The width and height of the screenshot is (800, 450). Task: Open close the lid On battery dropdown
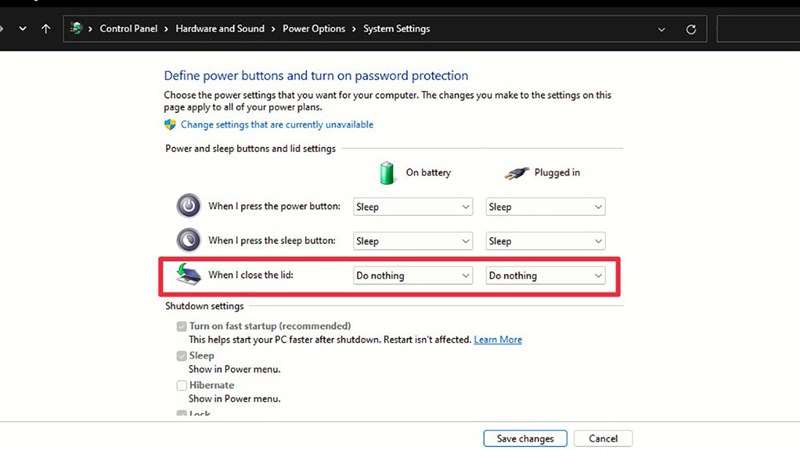click(413, 275)
